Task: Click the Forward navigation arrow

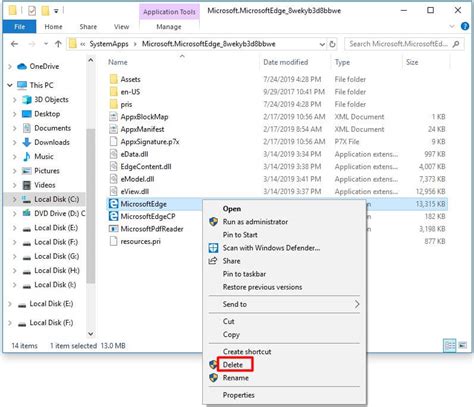Action: pos(32,44)
